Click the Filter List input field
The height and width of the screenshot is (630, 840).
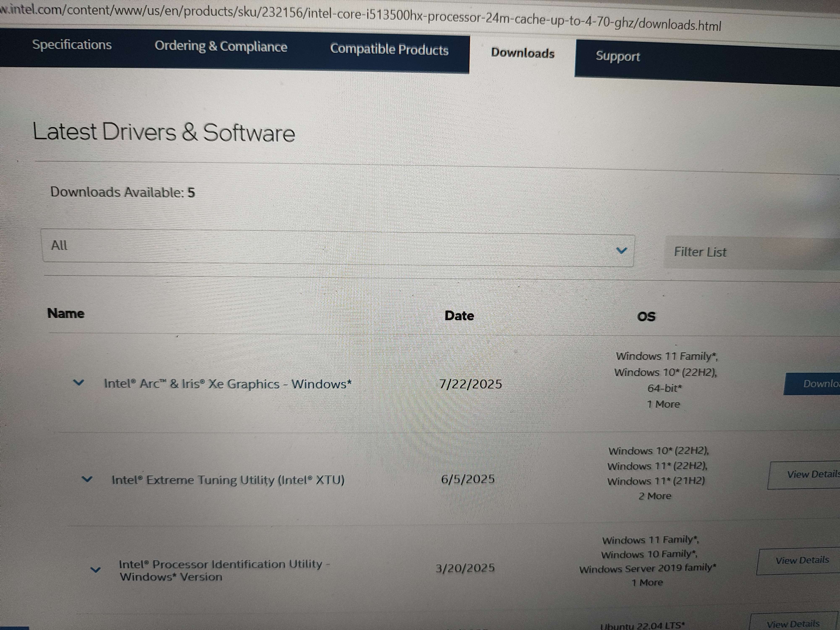[x=752, y=253]
